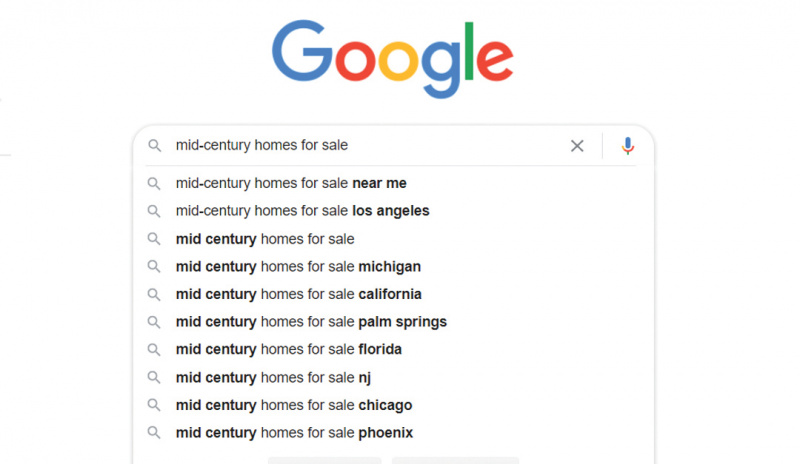This screenshot has width=800, height=464.
Task: Click the magnifier icon beside the "palm springs" suggestion
Action: pyautogui.click(x=154, y=322)
